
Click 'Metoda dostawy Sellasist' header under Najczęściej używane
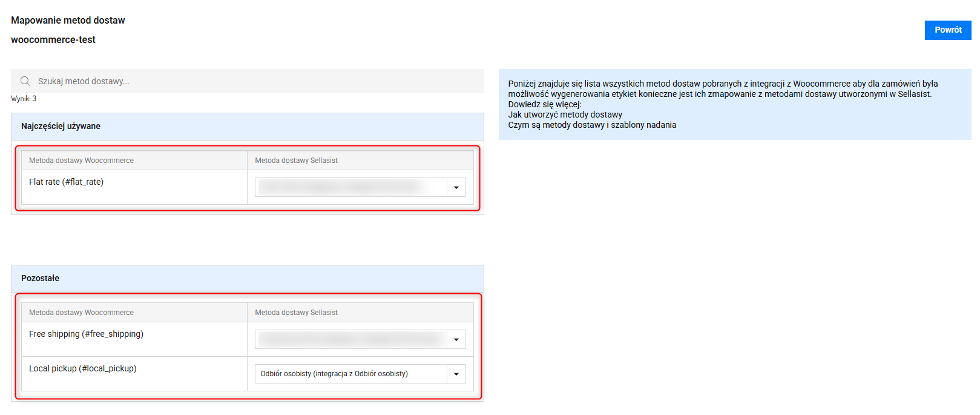pos(296,161)
